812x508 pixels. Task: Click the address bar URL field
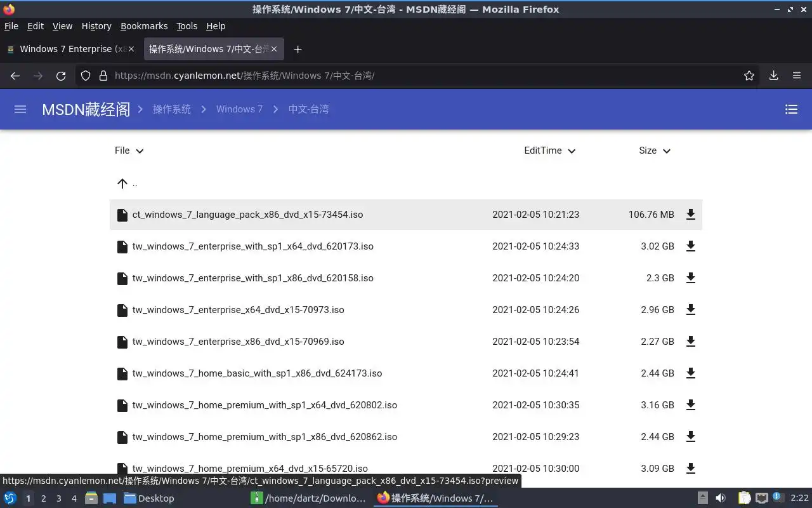pyautogui.click(x=419, y=76)
